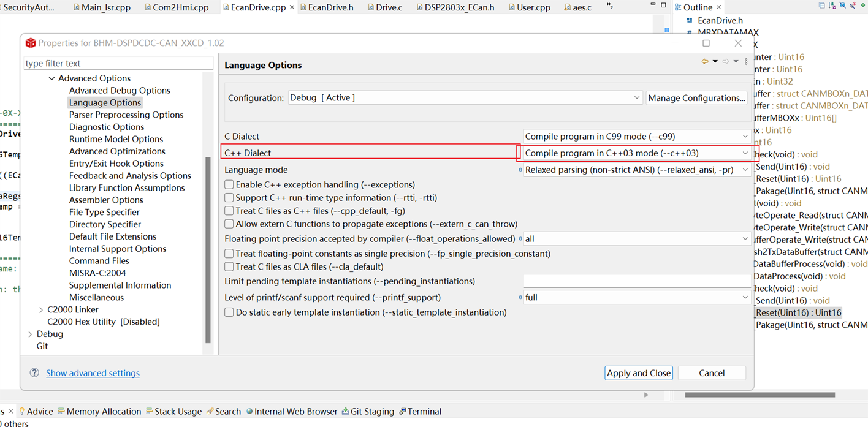Viewport: 868px width, 427px height.
Task: Open the printf/scanf support level dropdown
Action: (x=638, y=297)
